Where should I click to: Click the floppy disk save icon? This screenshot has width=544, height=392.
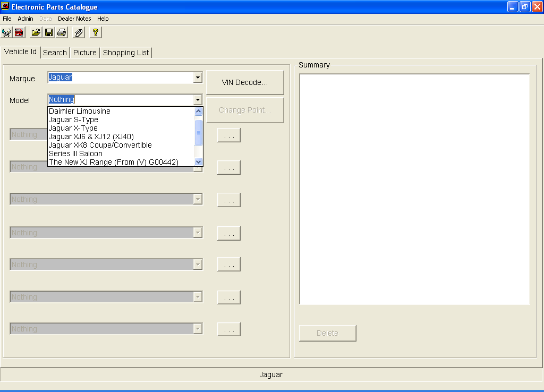pos(49,32)
